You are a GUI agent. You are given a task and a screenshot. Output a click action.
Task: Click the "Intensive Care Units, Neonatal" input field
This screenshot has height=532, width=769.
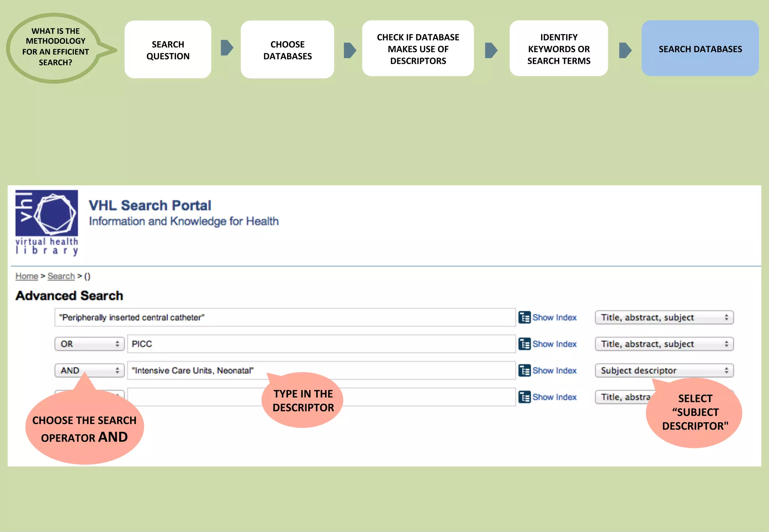tap(321, 371)
